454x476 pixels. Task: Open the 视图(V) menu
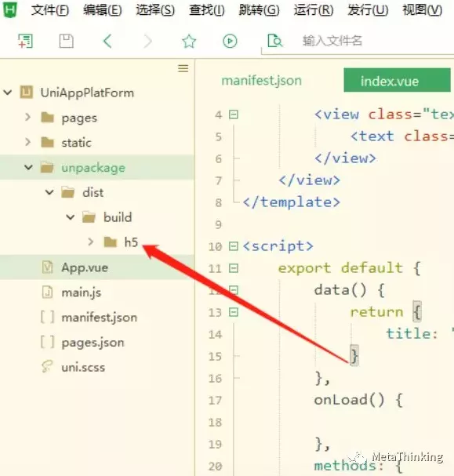coord(422,10)
